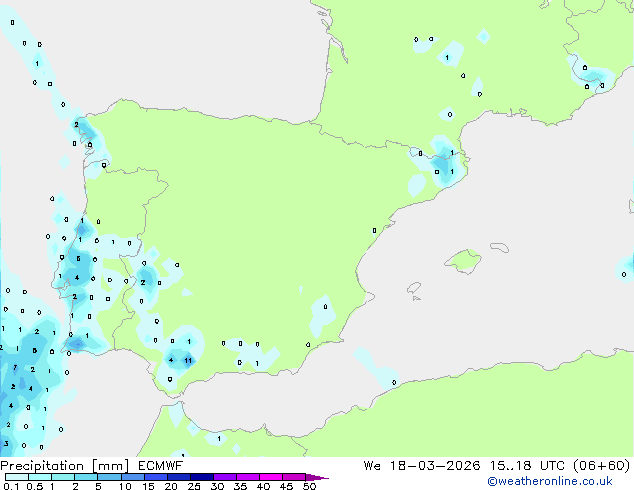This screenshot has width=634, height=490.
Task: Pick the dark blue swatch between 20 and 25
Action: [182, 477]
